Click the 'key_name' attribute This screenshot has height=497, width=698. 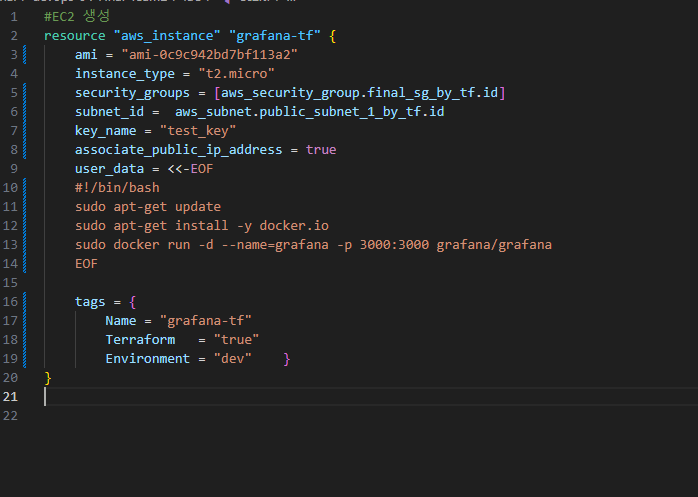106,130
